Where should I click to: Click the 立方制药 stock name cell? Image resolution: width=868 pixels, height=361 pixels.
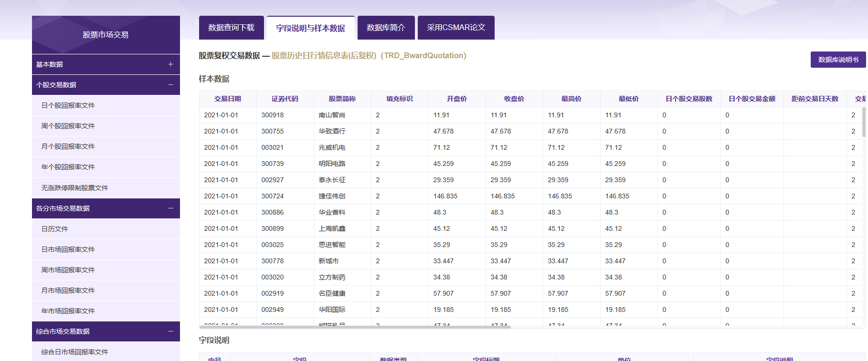[x=342, y=277]
